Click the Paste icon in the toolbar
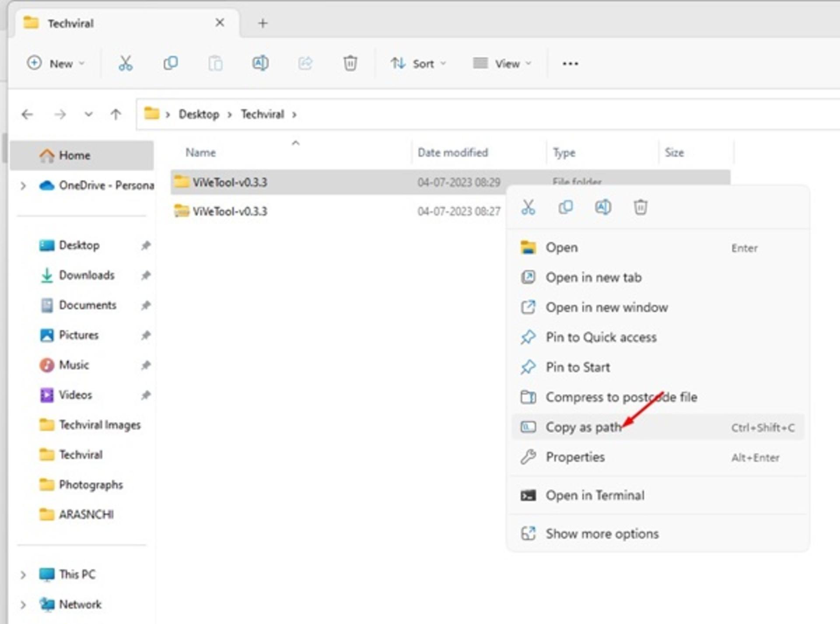The height and width of the screenshot is (624, 840). pyautogui.click(x=215, y=63)
